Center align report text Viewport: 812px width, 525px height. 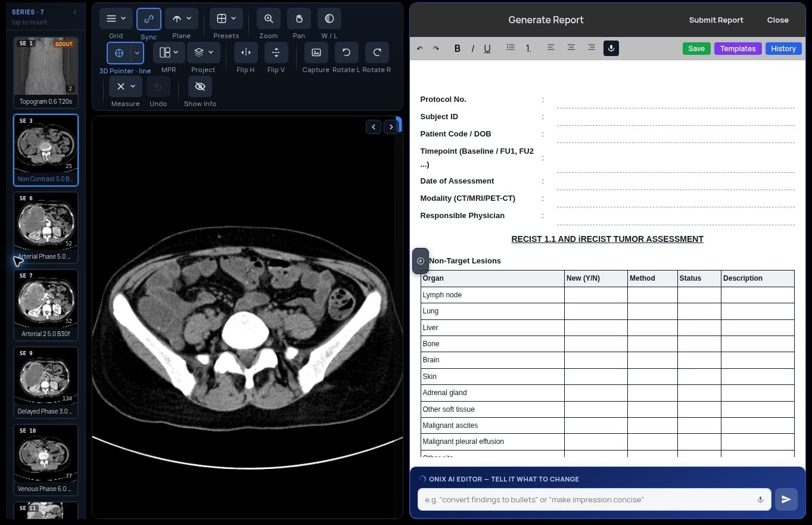pyautogui.click(x=571, y=48)
